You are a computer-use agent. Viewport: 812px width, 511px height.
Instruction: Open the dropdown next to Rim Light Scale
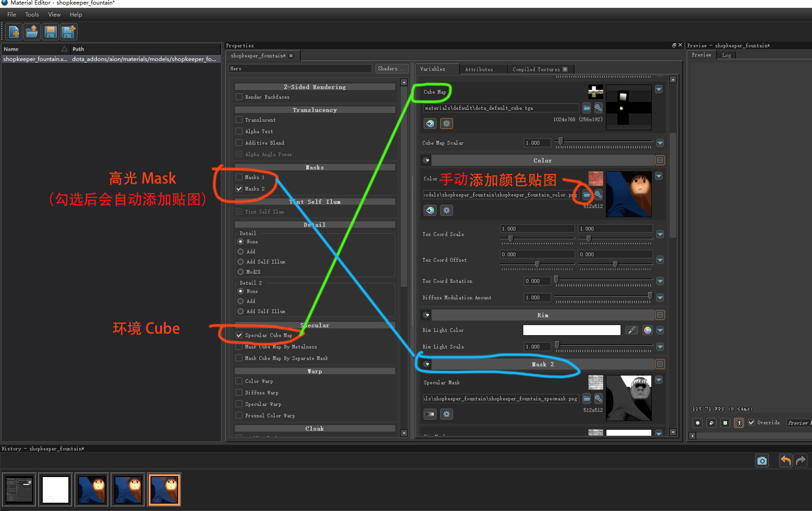click(x=660, y=347)
